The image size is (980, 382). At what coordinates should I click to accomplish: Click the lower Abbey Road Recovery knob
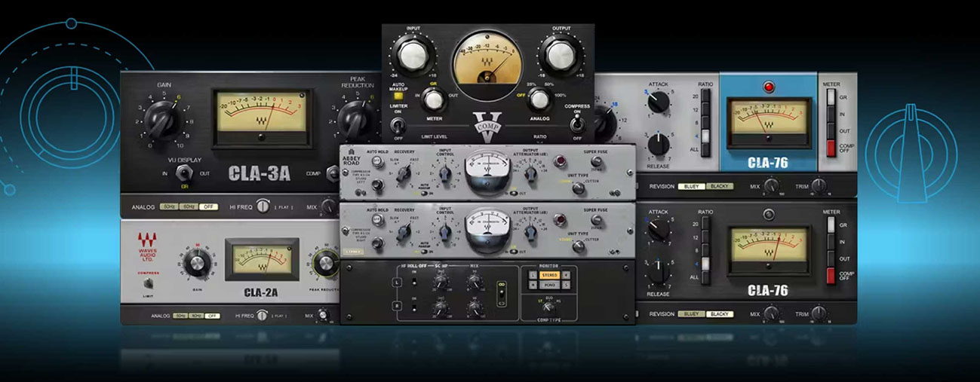404,232
